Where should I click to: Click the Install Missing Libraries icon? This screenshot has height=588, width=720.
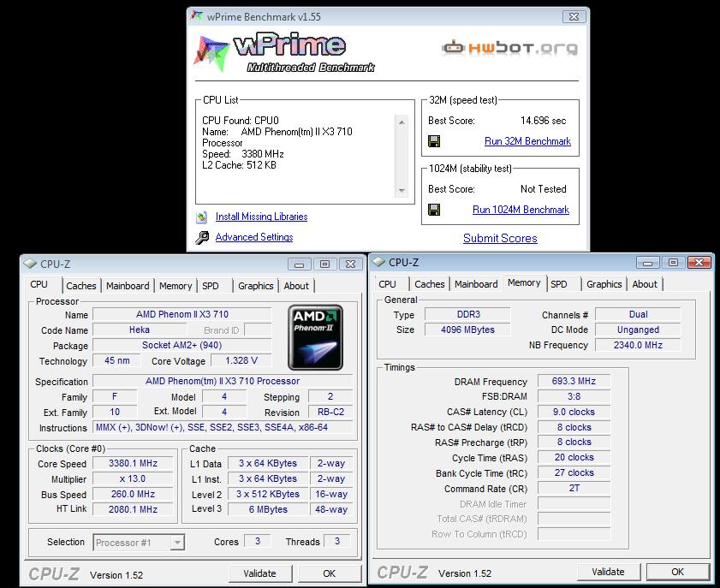pos(201,217)
